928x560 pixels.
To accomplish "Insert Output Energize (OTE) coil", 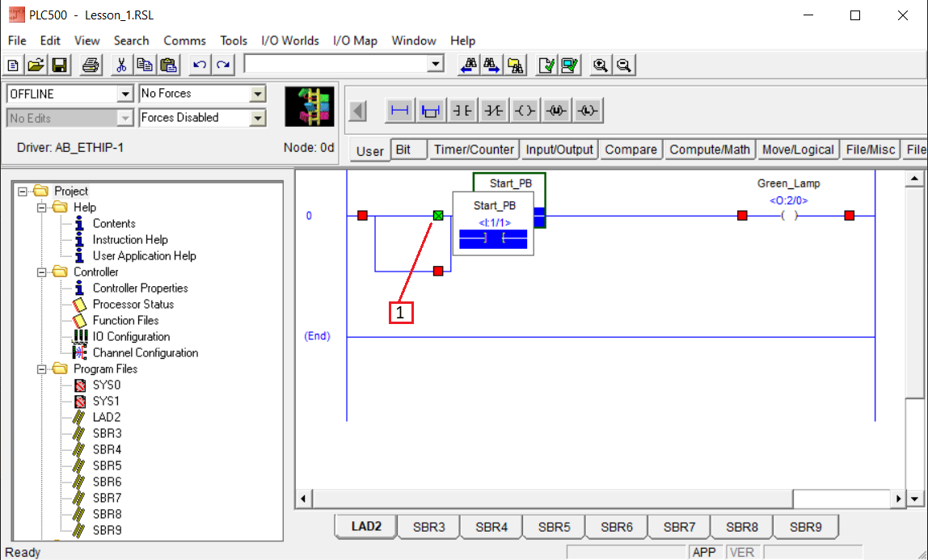I will (x=525, y=111).
